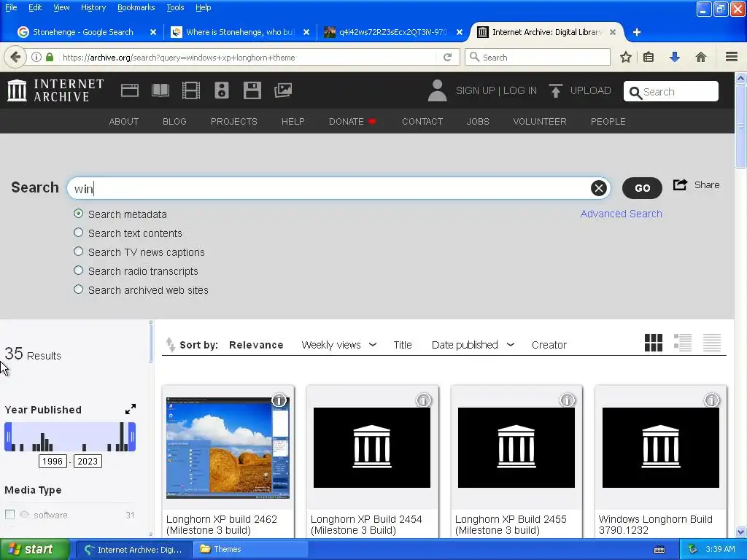
Task: Click the right year range slider handle
Action: pos(132,436)
